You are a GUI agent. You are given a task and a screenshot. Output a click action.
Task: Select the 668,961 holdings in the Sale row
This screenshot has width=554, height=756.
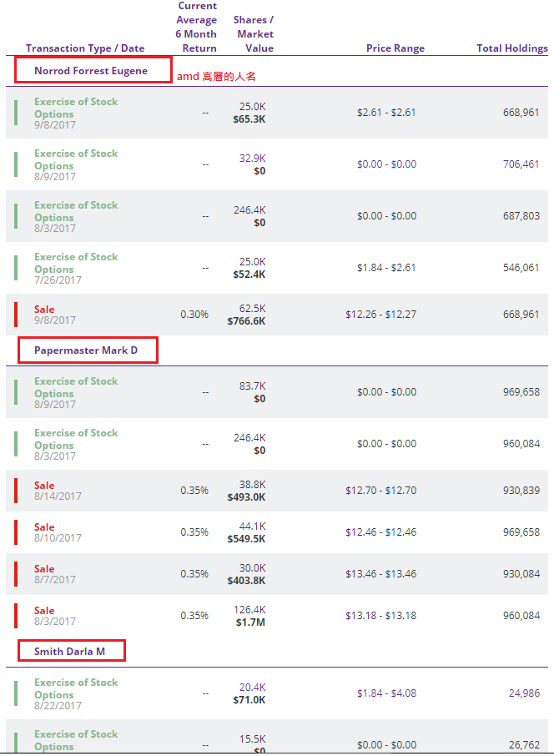521,315
